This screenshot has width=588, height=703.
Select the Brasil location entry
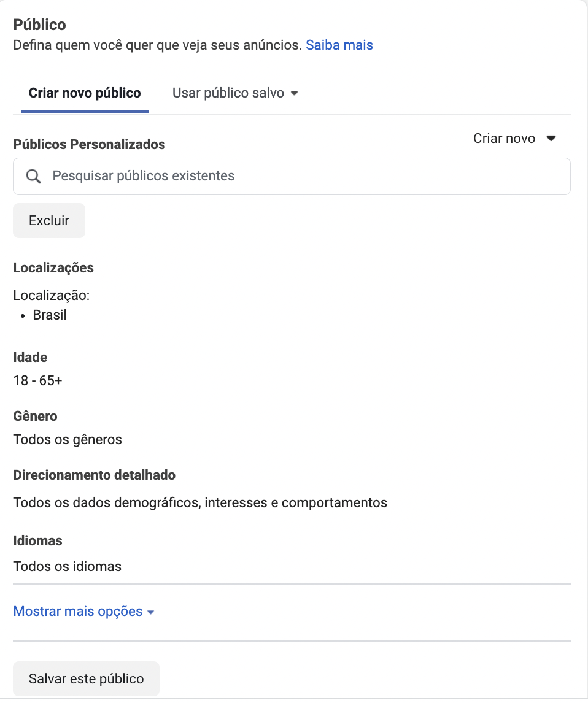coord(49,315)
